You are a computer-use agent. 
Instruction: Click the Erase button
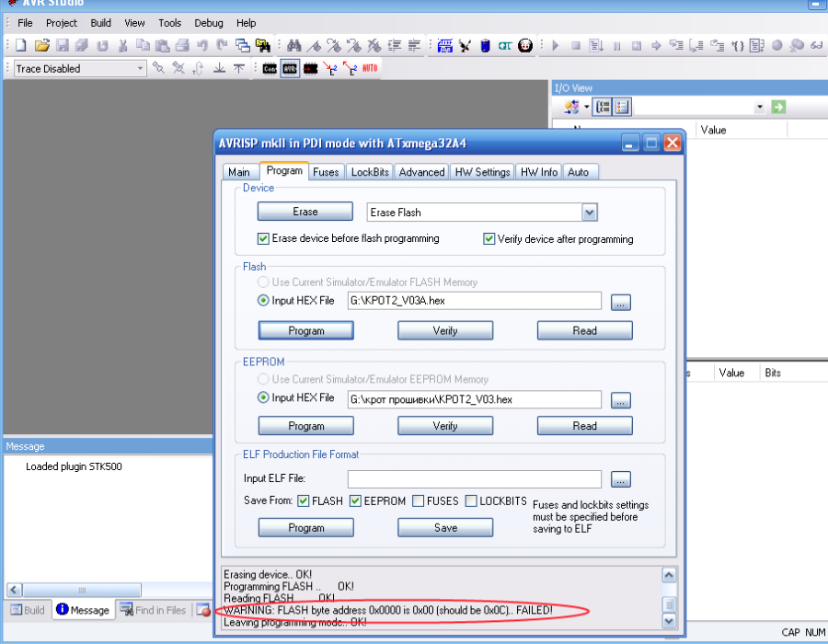point(305,212)
